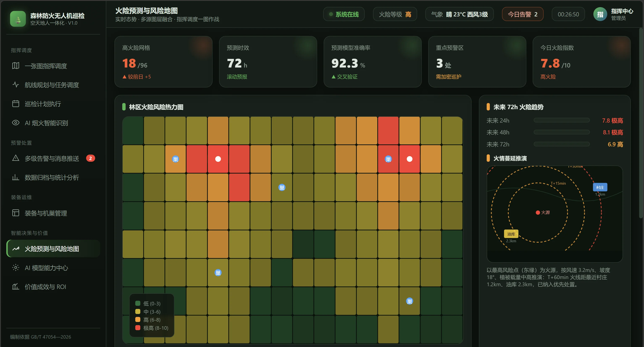The width and height of the screenshot is (644, 347).
Task: Click the 气象 晴 23°C weather pill
Action: (x=459, y=14)
